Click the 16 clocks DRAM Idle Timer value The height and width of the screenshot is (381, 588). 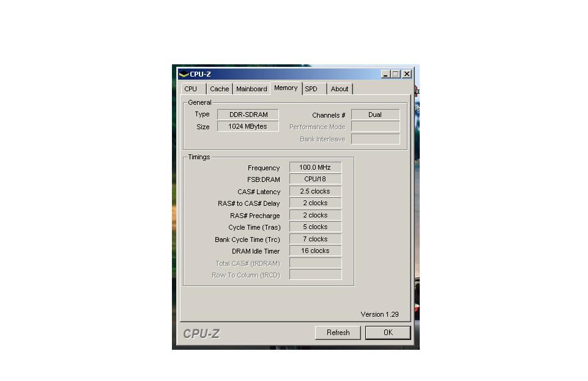point(315,251)
